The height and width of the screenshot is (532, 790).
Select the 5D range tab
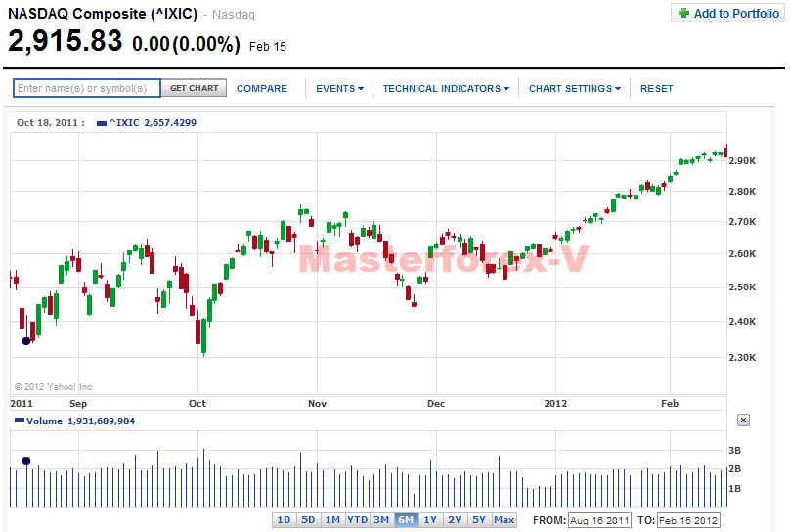pos(308,520)
